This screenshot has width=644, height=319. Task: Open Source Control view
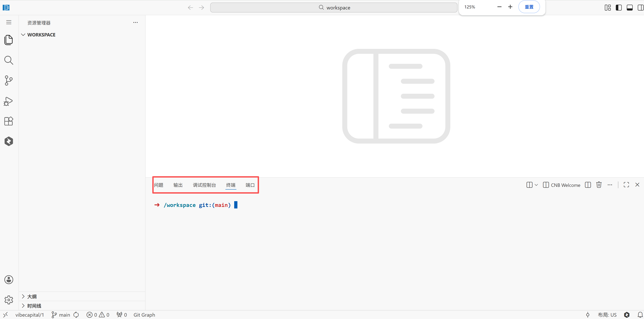[9, 81]
